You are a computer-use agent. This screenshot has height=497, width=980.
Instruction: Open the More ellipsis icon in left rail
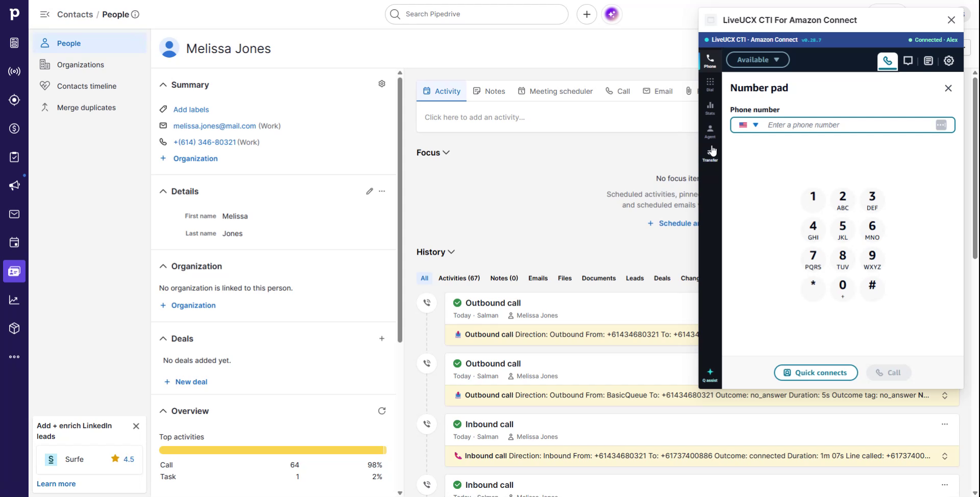[x=14, y=357]
